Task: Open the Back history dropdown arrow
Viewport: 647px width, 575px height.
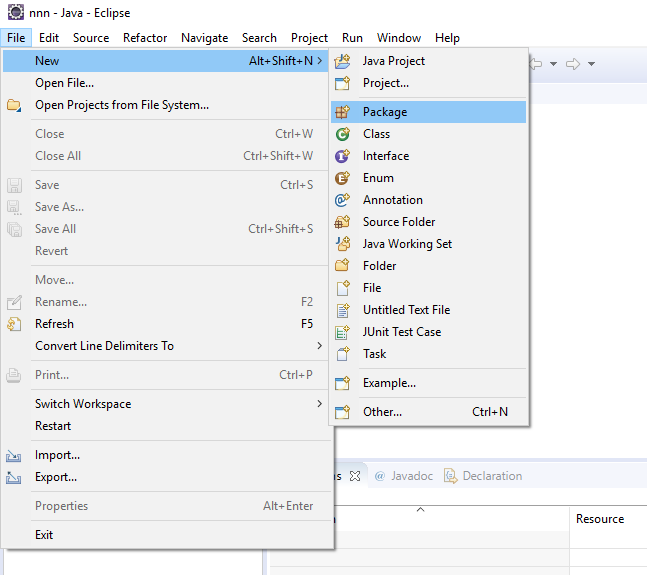Action: pyautogui.click(x=554, y=64)
